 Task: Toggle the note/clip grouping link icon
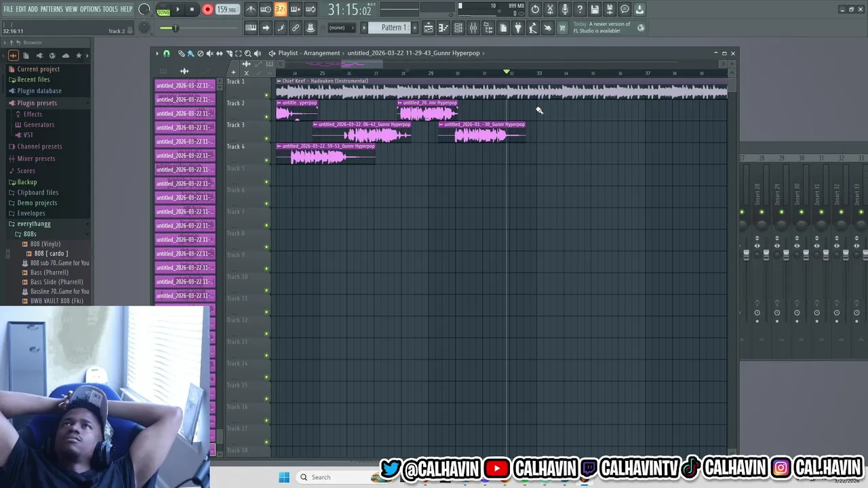coord(296,28)
